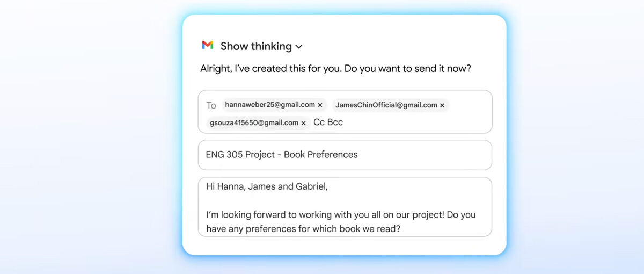Remove gsouza415650@gmail.com recipient
This screenshot has height=274, width=644.
tap(303, 123)
